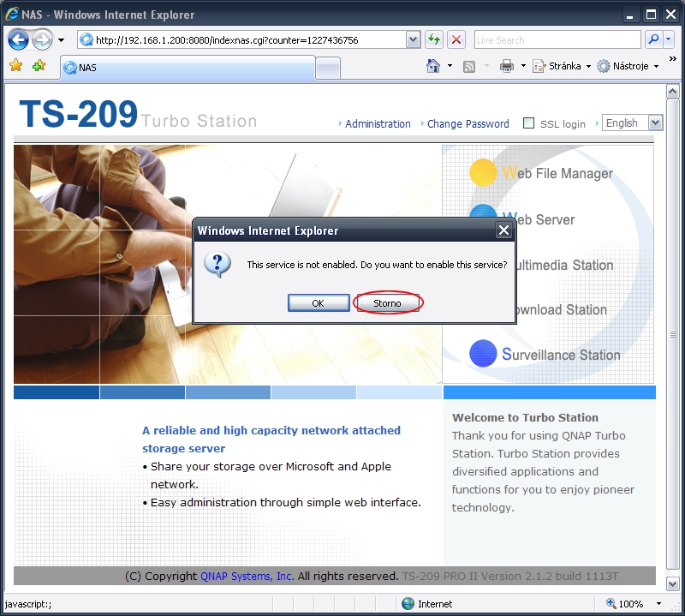This screenshot has width=685, height=616.
Task: Click the yellow Web File Manager circle icon
Action: click(x=483, y=173)
